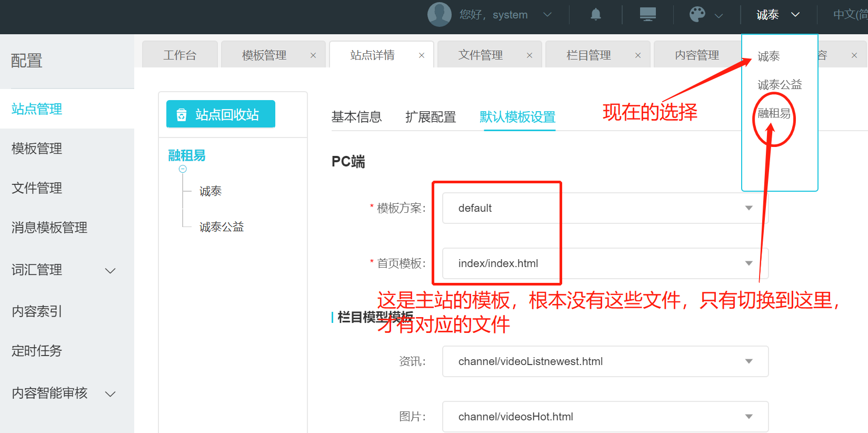868x433 pixels.
Task: Open the 首页模板 dropdown
Action: pyautogui.click(x=605, y=263)
